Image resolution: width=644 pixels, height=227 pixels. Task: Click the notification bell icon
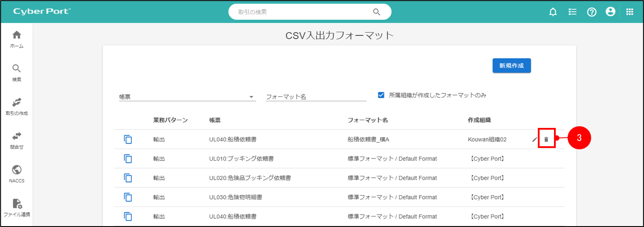click(553, 12)
